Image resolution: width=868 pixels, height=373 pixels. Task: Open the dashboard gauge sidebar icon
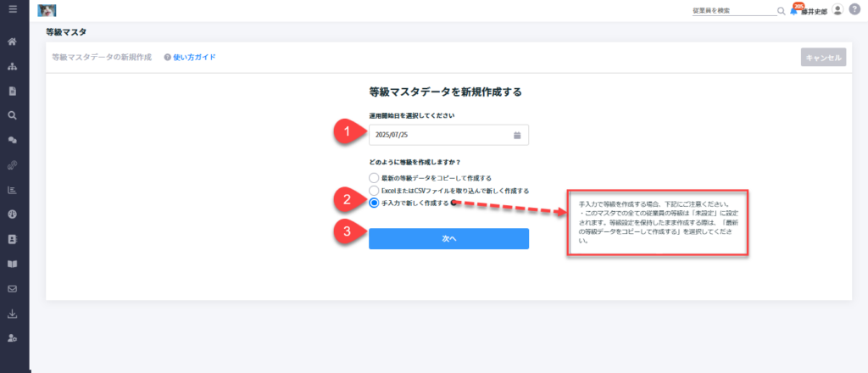pyautogui.click(x=13, y=214)
